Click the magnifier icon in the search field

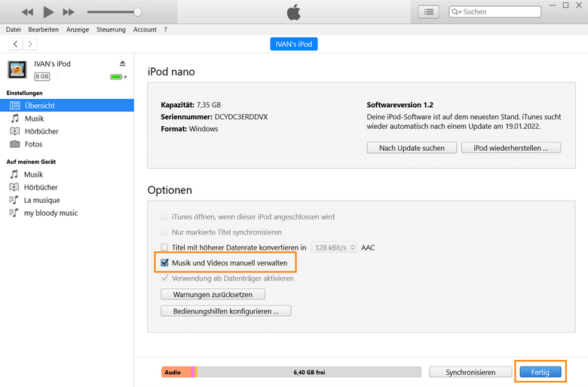coord(455,12)
